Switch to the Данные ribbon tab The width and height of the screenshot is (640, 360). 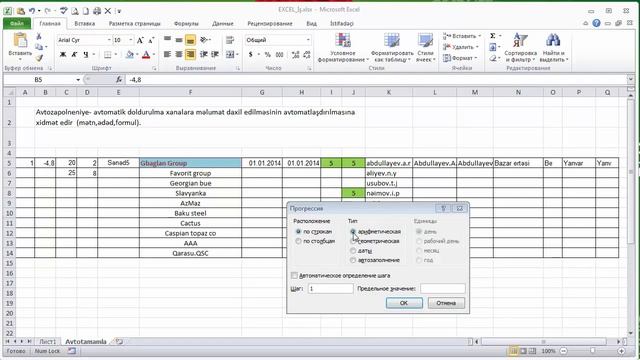(222, 23)
